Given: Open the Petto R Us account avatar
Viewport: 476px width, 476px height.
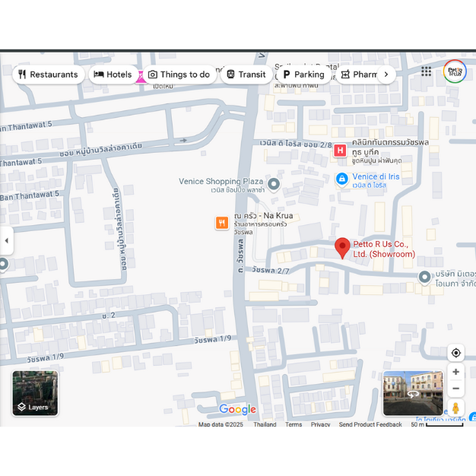Looking at the screenshot, I should coord(455,71).
